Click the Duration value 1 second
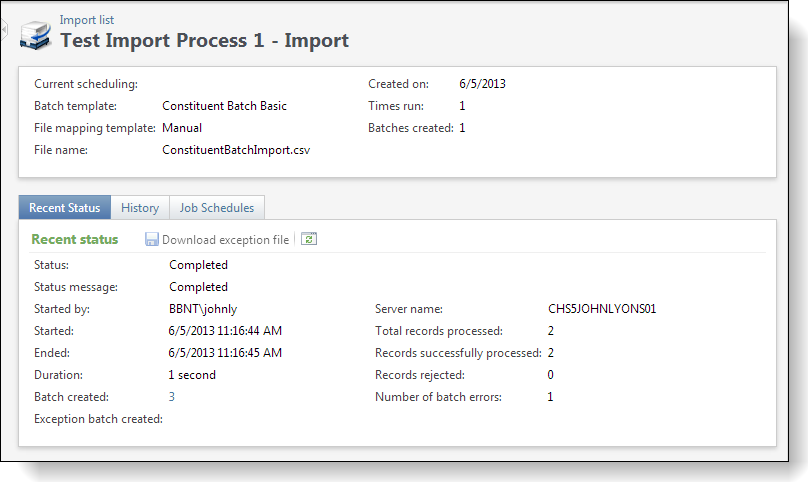Screen dimensions: 808x482 tap(192, 375)
